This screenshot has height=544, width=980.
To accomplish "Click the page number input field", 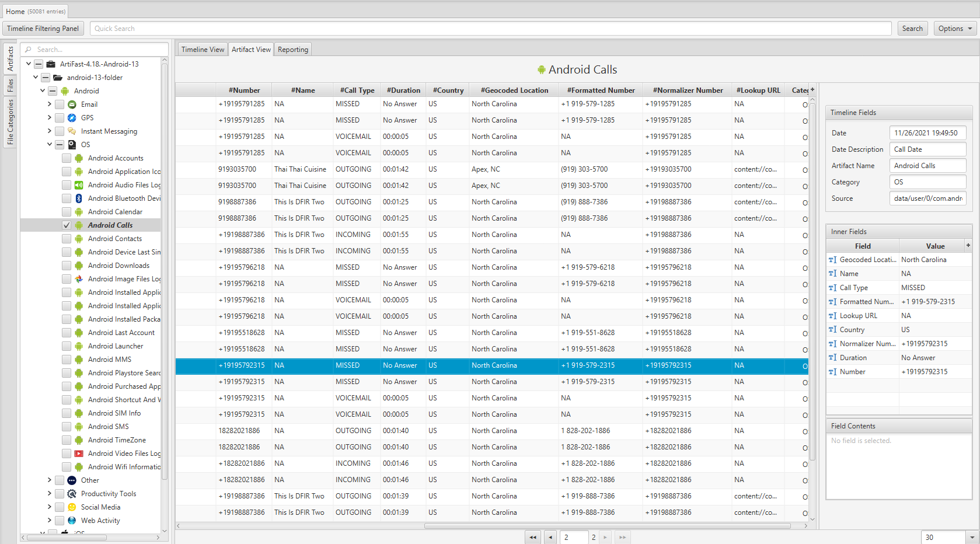I will pos(574,538).
